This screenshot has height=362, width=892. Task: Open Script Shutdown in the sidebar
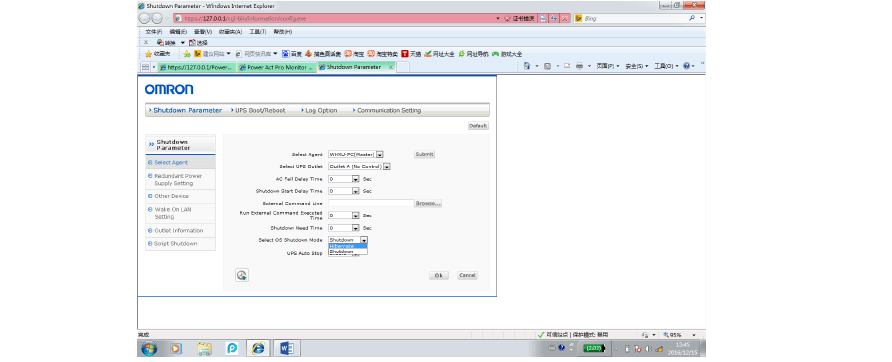176,244
